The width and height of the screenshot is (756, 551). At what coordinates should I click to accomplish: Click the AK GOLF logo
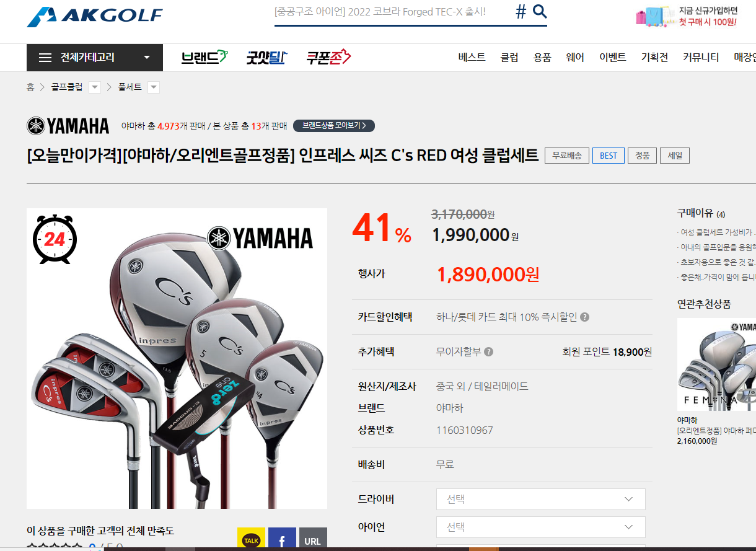pos(94,16)
